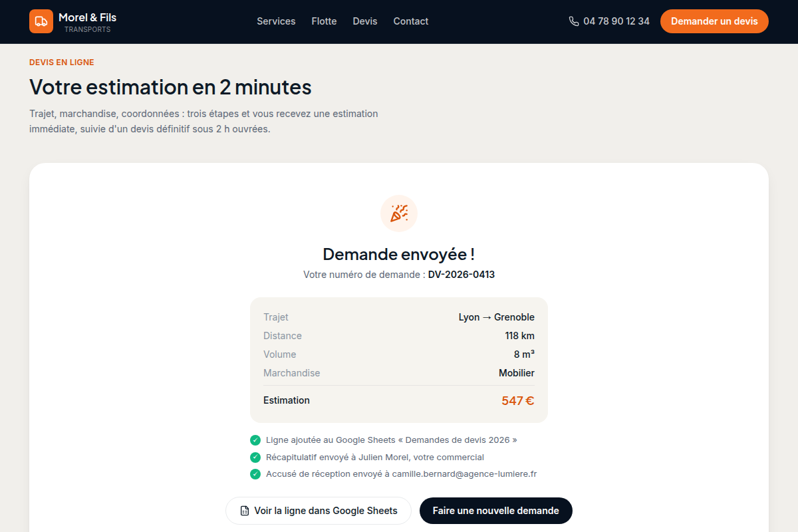Viewport: 798px width, 532px height.
Task: Click Faire une nouvelle demande button
Action: point(496,511)
